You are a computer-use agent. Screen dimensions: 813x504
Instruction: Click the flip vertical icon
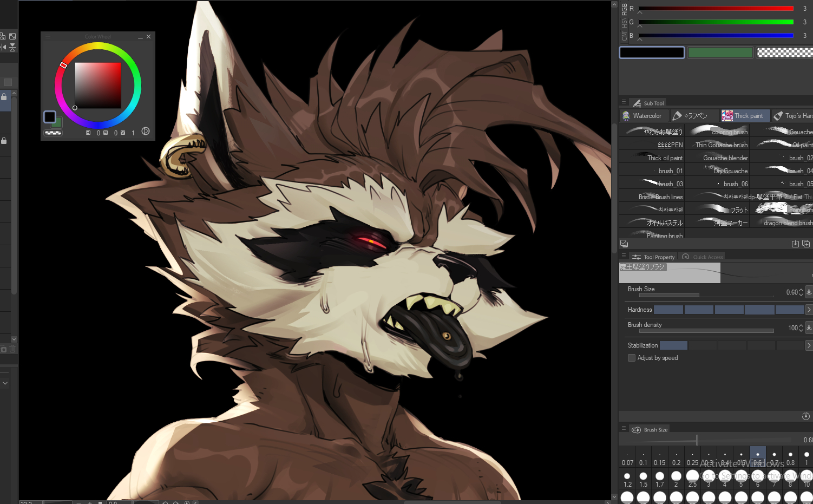pyautogui.click(x=12, y=48)
